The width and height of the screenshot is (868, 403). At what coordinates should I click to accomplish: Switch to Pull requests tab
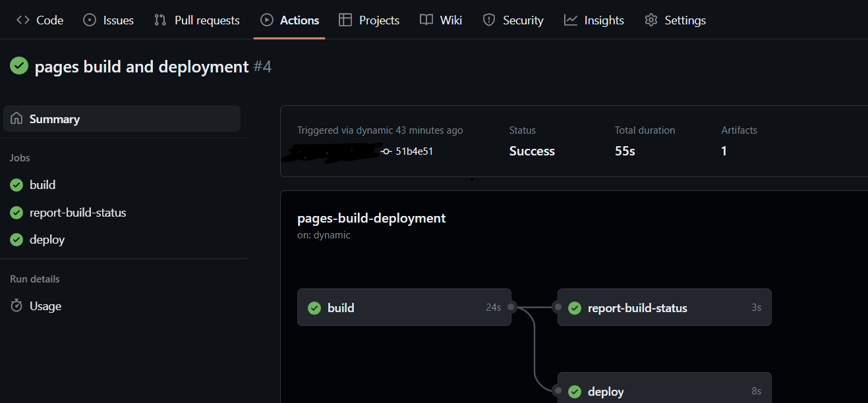tap(197, 20)
